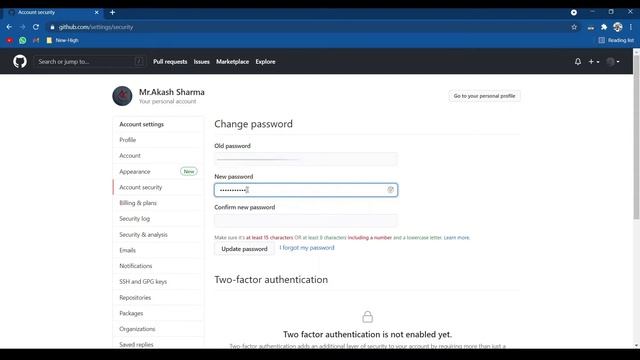Click the site lock icon in address bar

(x=52, y=27)
